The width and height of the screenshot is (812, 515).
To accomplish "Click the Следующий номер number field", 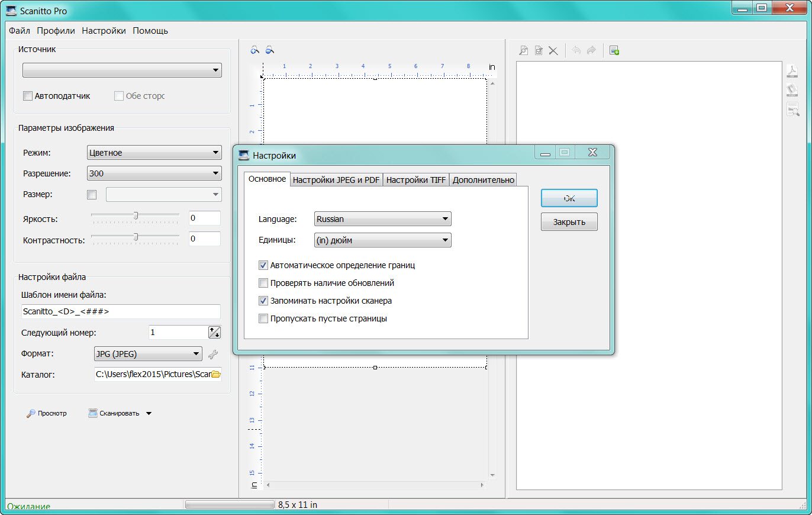I will tap(178, 333).
